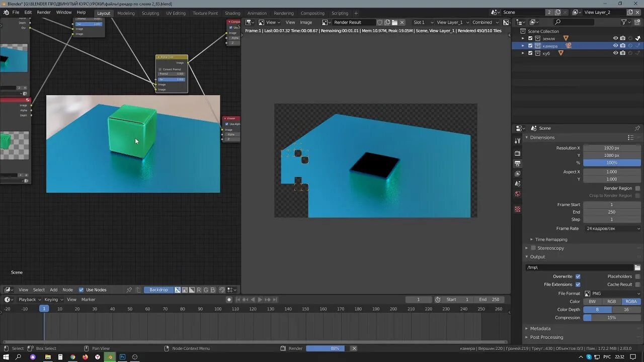Screen dimensions: 644x362
Task: Open the Render menu
Action: tap(44, 12)
